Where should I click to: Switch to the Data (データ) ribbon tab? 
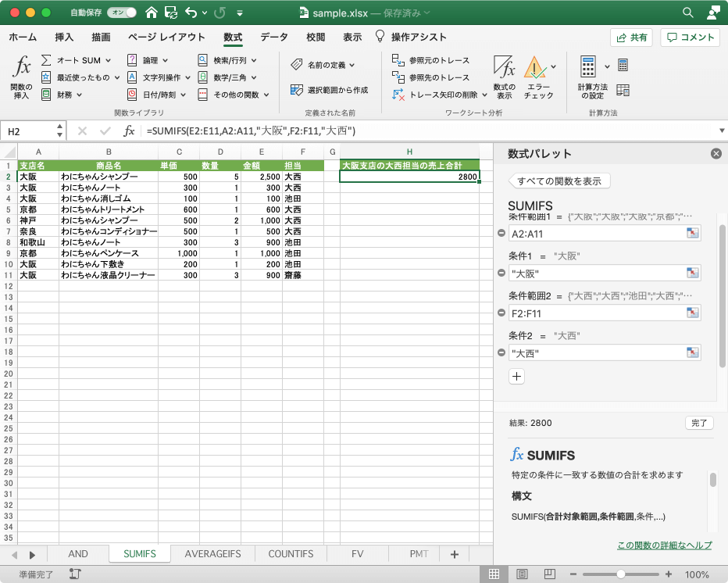(274, 38)
